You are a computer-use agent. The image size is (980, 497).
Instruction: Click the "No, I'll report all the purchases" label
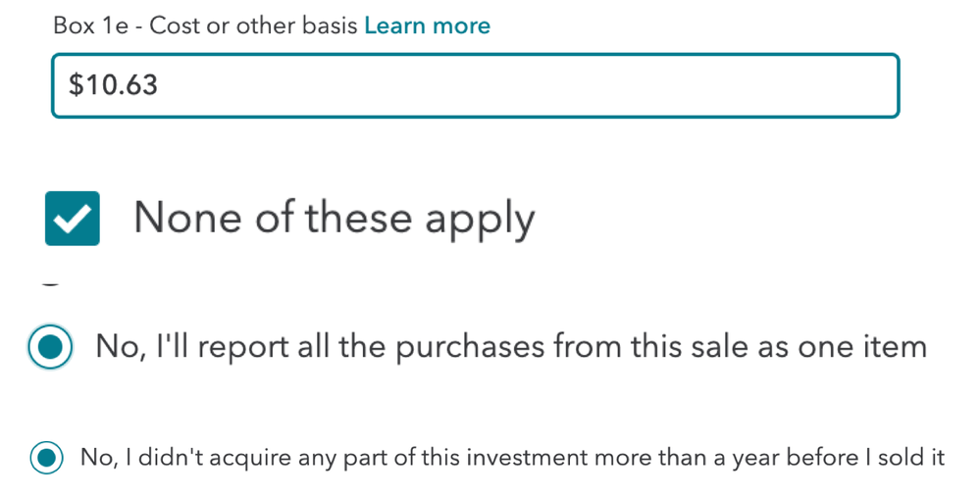tap(510, 346)
